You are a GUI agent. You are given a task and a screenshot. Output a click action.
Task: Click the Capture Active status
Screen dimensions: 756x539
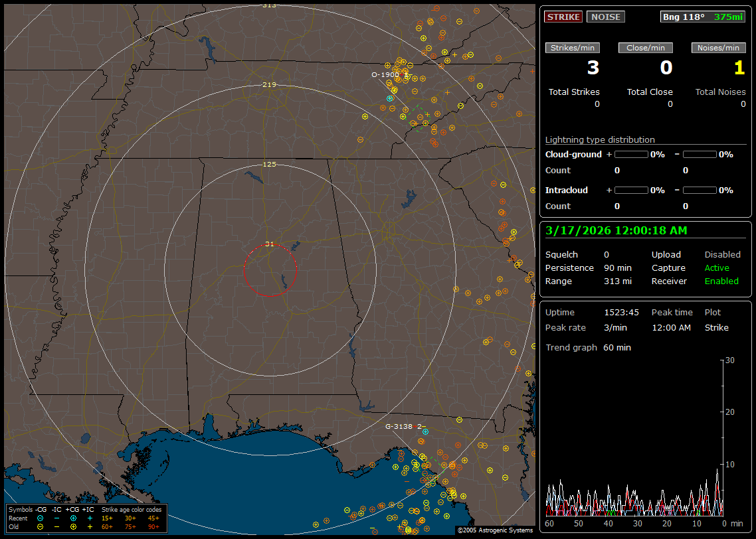point(717,268)
